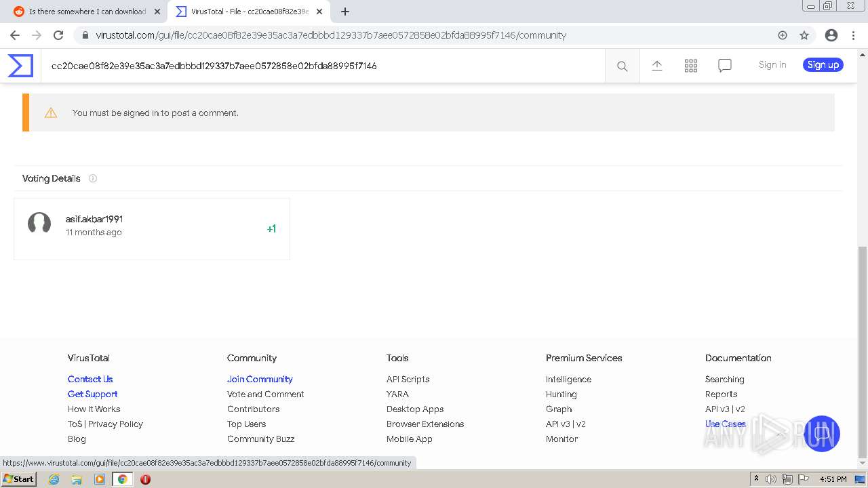868x488 pixels.
Task: Open YARA link
Action: point(397,394)
